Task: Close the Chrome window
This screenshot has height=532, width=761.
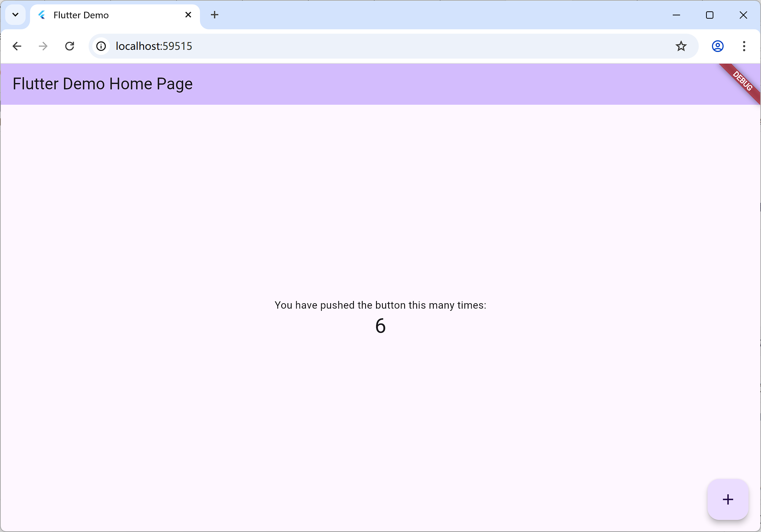Action: click(743, 15)
